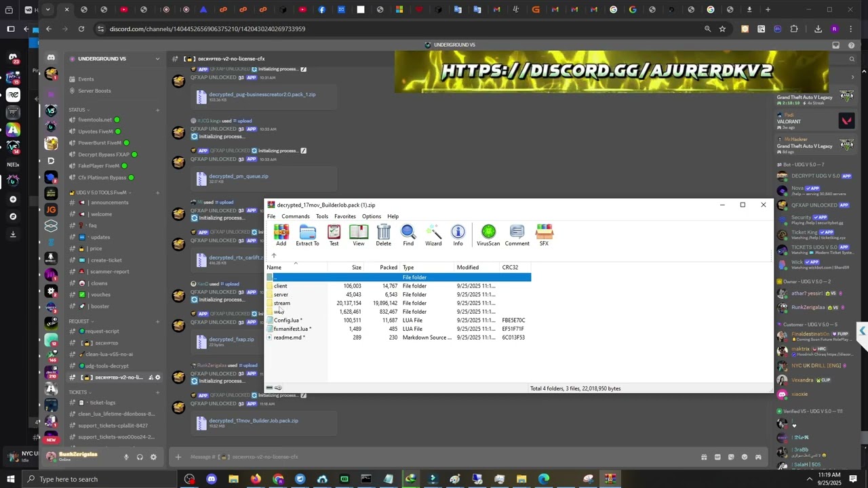Open Chrome extensions puzzle icon
The height and width of the screenshot is (488, 868).
(794, 29)
